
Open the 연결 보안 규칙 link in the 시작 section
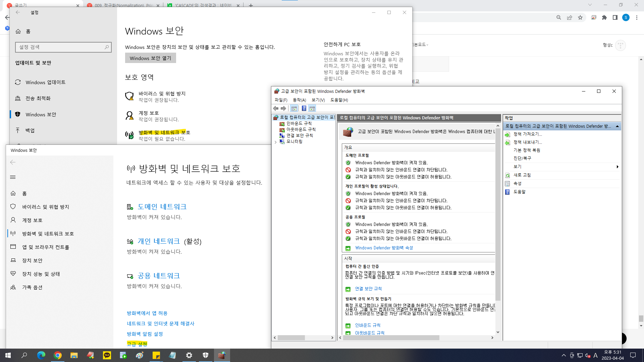[x=368, y=289]
